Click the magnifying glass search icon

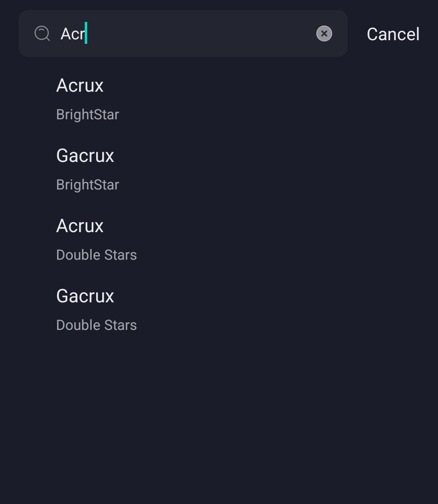42,34
